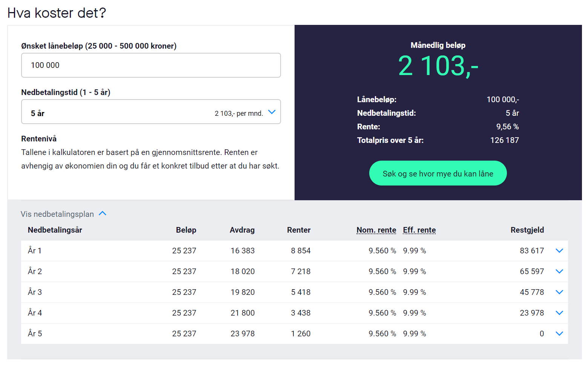Click the Nedbetalingsår column header
The image size is (588, 368).
pyautogui.click(x=55, y=230)
